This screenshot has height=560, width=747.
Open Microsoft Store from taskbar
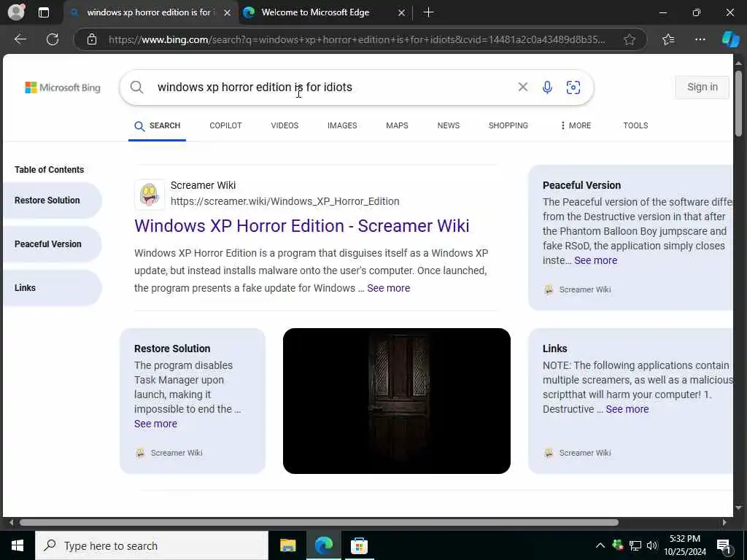pyautogui.click(x=359, y=545)
